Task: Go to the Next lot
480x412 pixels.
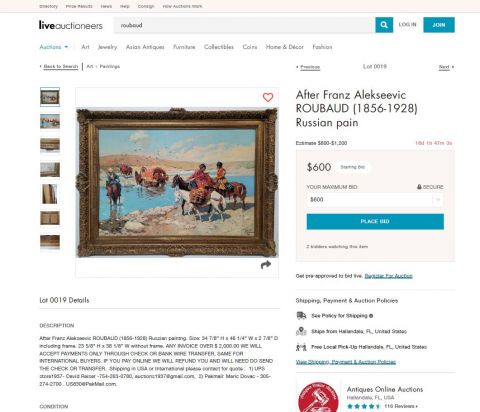Action: (446, 67)
